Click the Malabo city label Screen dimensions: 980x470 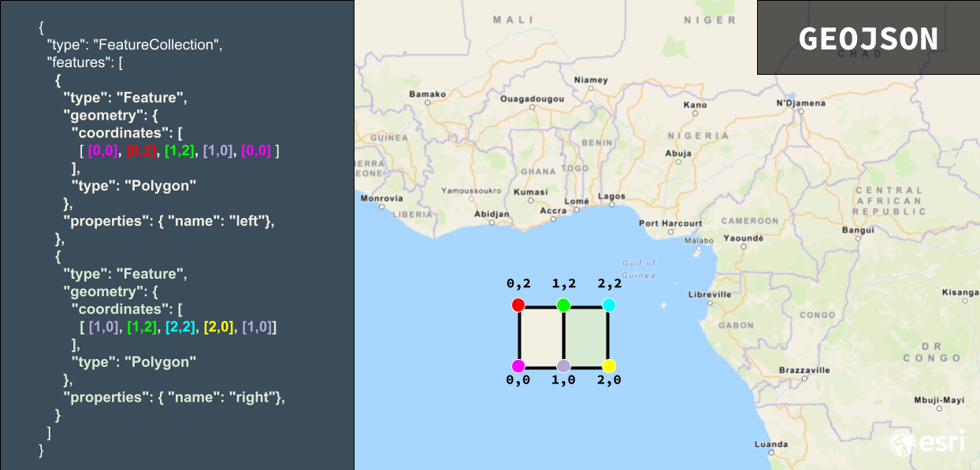[x=699, y=241]
